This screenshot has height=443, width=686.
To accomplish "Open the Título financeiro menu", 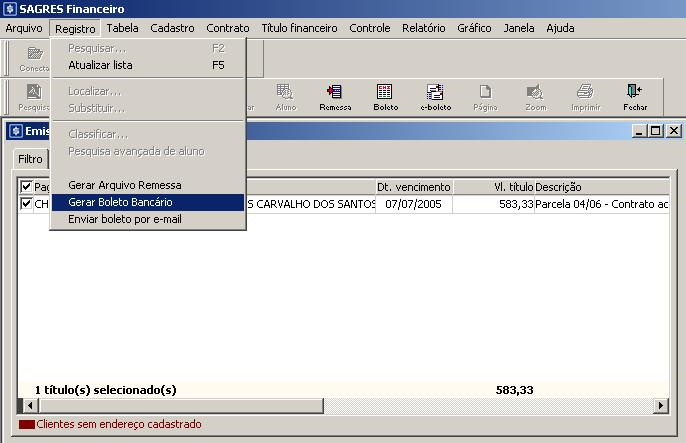I will point(299,28).
